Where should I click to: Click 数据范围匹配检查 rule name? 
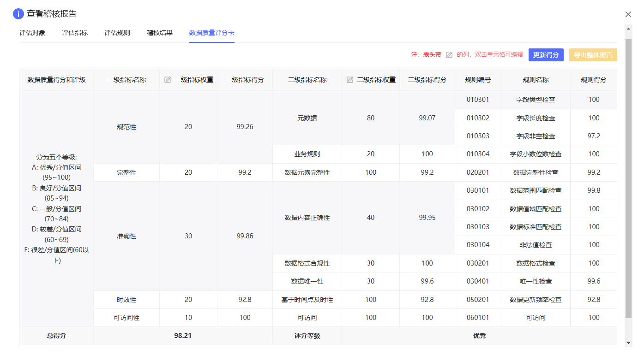pyautogui.click(x=536, y=190)
